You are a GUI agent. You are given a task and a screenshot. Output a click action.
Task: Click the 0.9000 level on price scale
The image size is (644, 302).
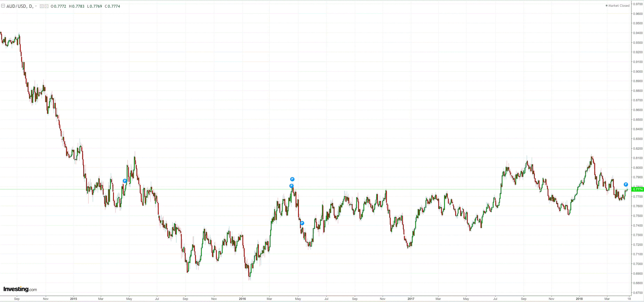coord(638,71)
